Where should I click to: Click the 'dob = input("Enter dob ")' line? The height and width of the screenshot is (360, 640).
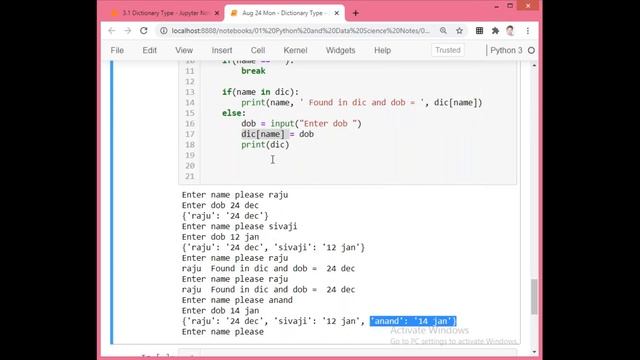coord(301,124)
